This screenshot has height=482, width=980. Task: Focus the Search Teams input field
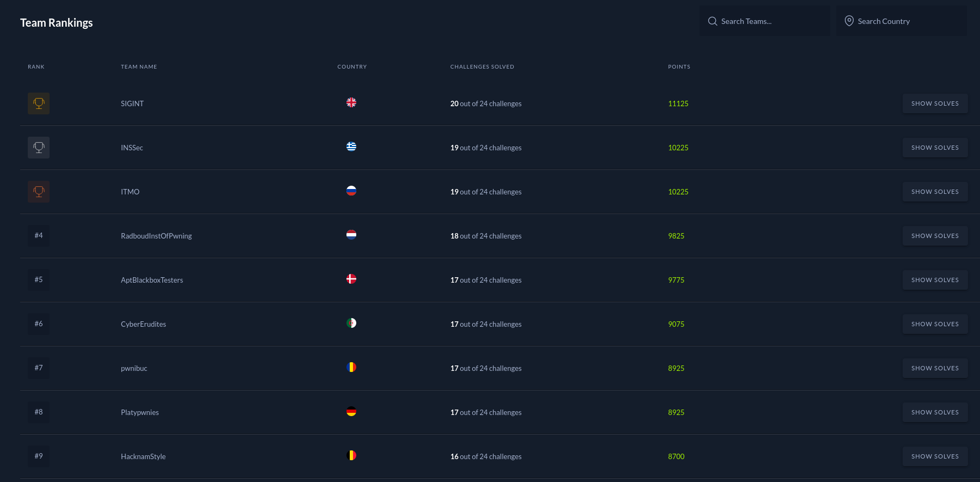pyautogui.click(x=765, y=21)
